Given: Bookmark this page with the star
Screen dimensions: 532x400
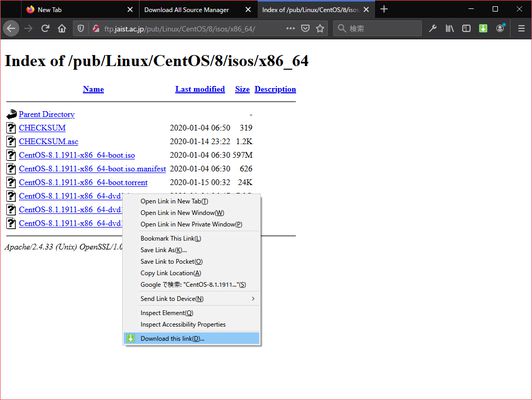Looking at the screenshot, I should click(x=320, y=28).
